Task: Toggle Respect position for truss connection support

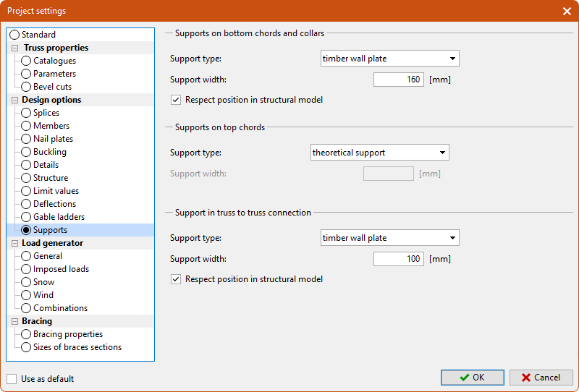Action: click(x=175, y=279)
